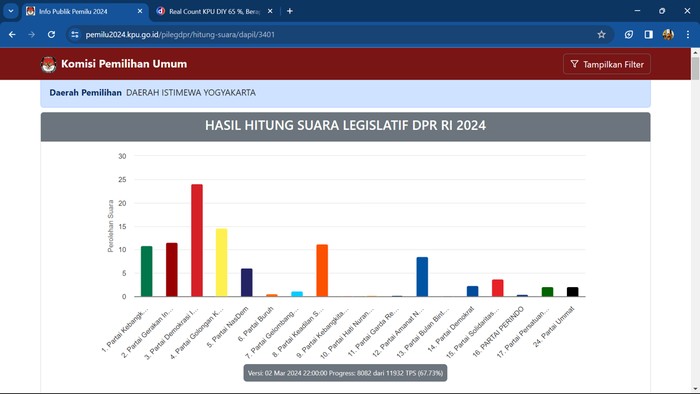700x394 pixels.
Task: Minimize the Chrome window
Action: pyautogui.click(x=637, y=11)
